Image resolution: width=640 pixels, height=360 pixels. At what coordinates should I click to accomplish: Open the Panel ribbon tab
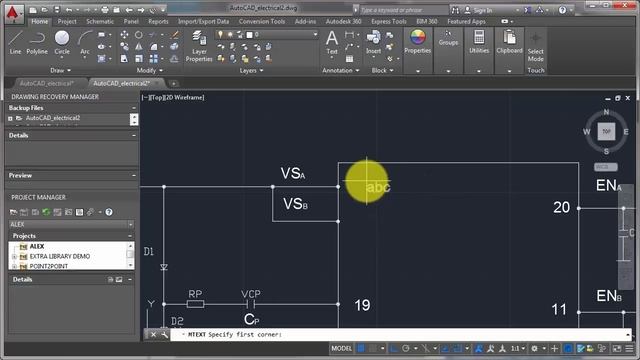(x=131, y=21)
